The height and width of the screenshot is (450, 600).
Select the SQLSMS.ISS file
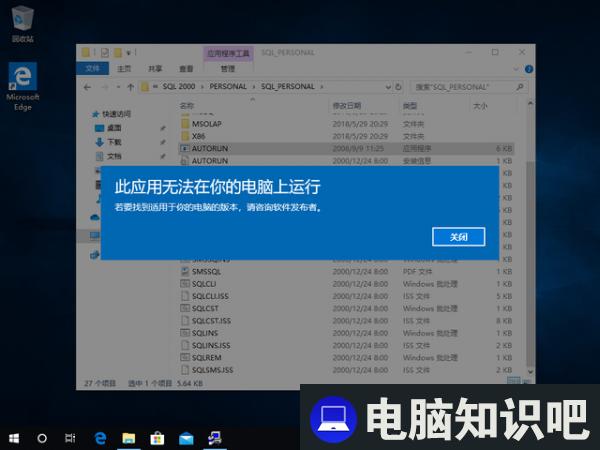(x=346, y=370)
